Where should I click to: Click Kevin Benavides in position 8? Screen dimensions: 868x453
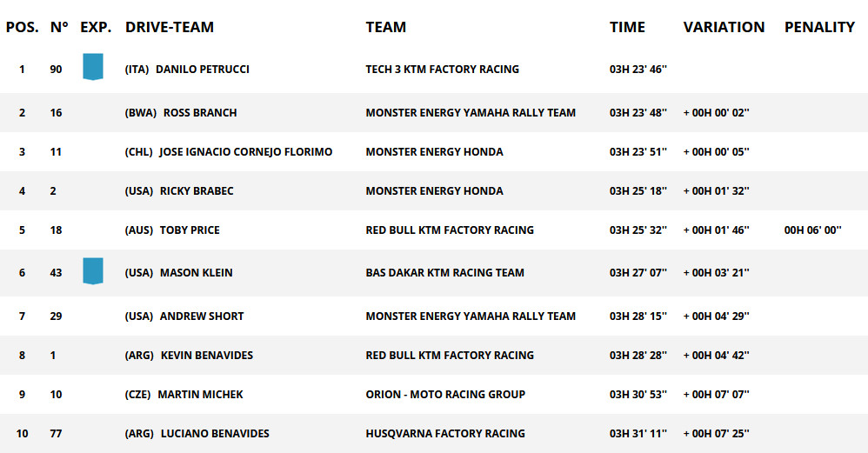[206, 356]
